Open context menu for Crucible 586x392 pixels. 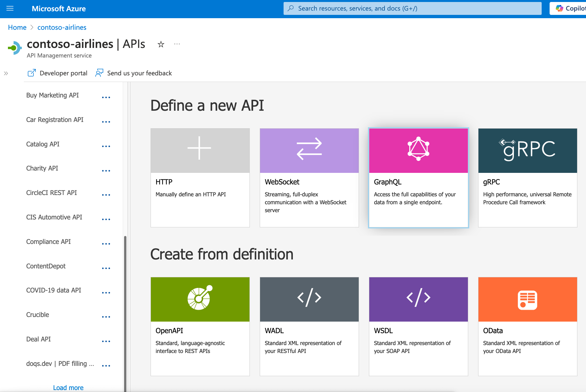point(106,317)
